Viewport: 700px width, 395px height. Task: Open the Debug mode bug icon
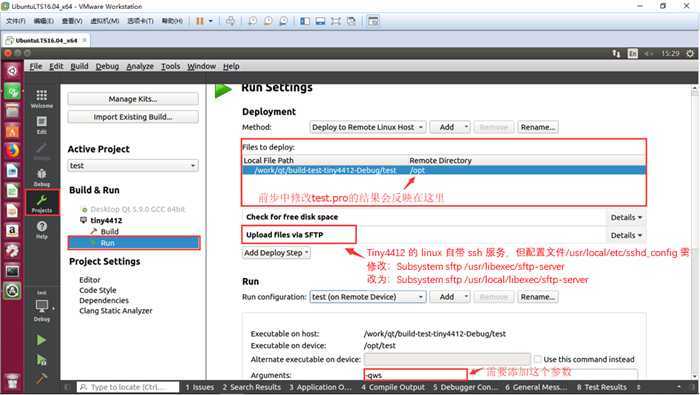coord(42,177)
